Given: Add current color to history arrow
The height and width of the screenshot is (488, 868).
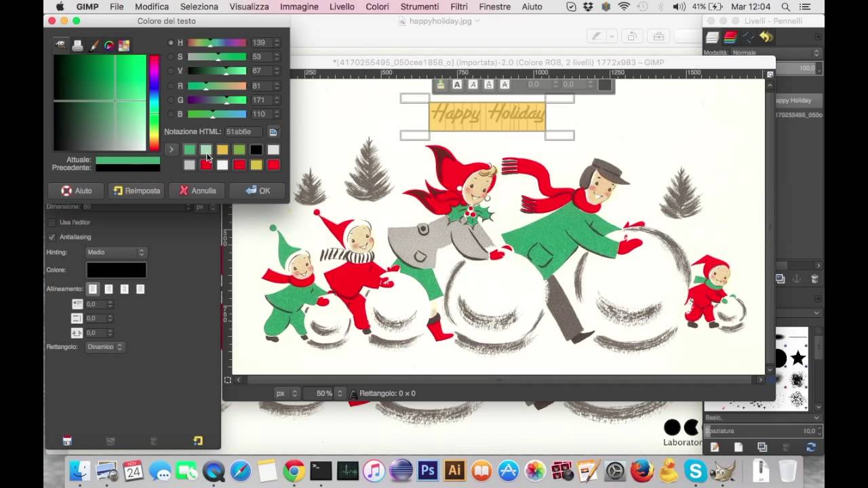Looking at the screenshot, I should (x=171, y=150).
